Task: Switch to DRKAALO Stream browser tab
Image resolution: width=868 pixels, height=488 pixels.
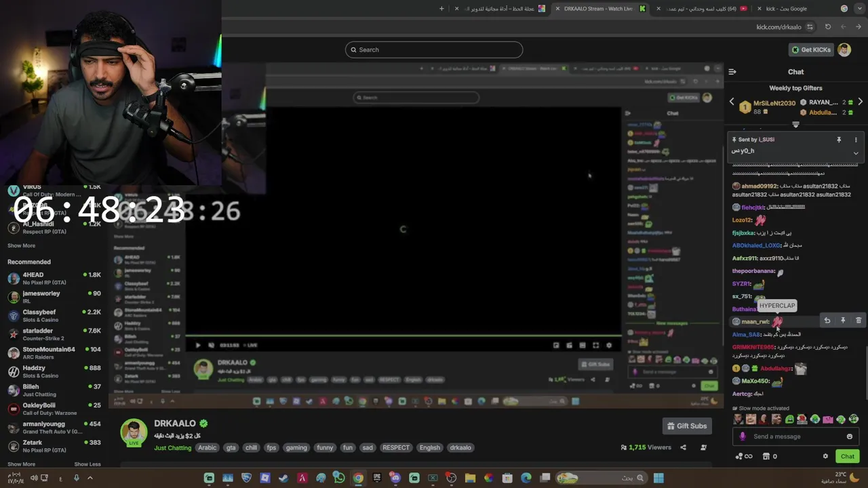Action: 599,9
